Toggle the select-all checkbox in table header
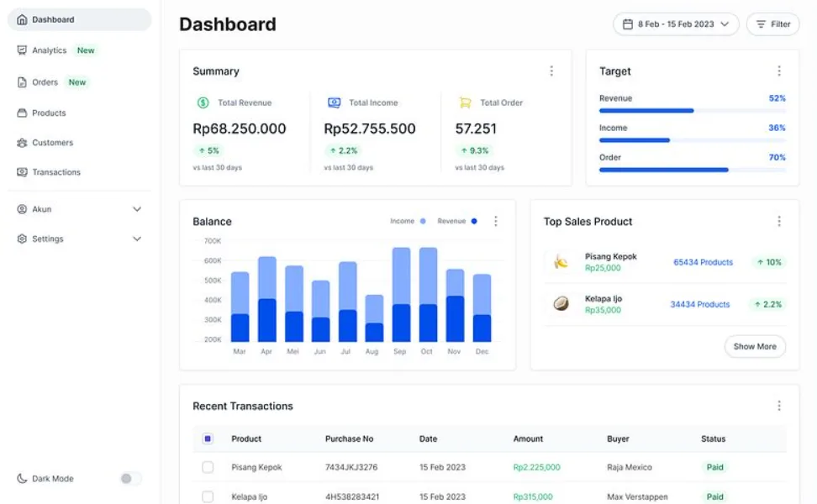Viewport: 817px width, 504px height. click(208, 438)
